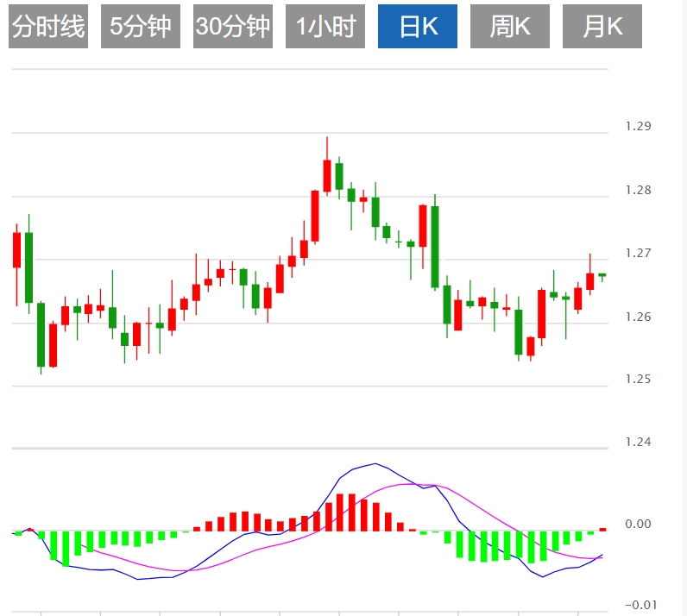Click the first red candle at far left
The width and height of the screenshot is (687, 616).
pos(16,250)
